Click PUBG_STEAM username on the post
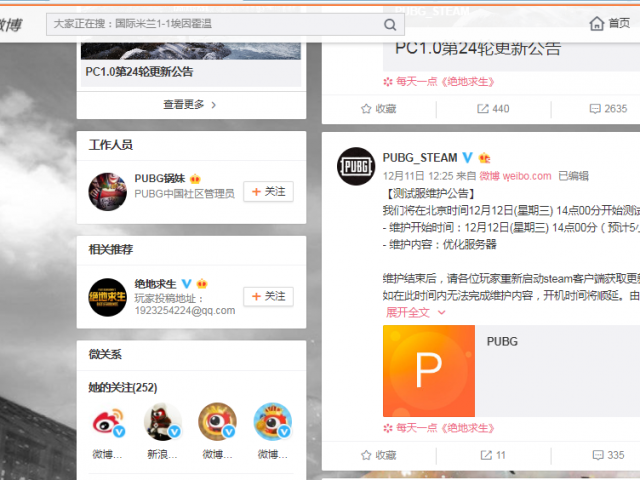Screen dimensions: 640x480 click(x=420, y=158)
